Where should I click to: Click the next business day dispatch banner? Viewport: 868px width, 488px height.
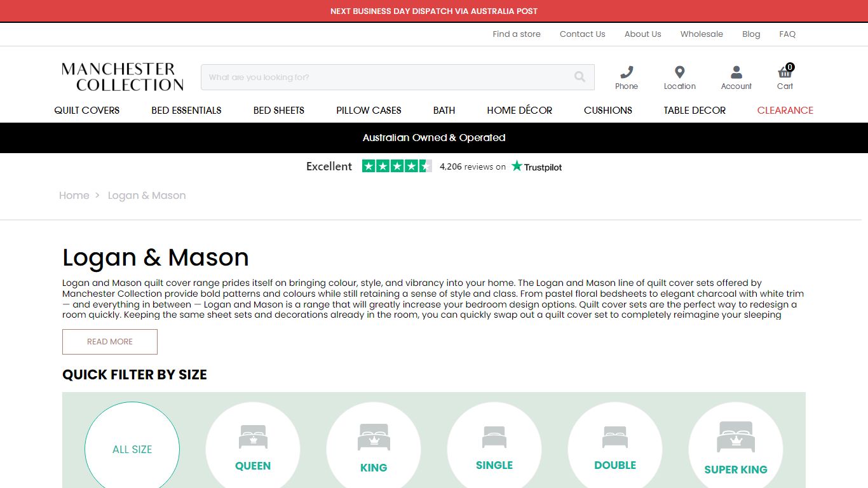pyautogui.click(x=434, y=11)
